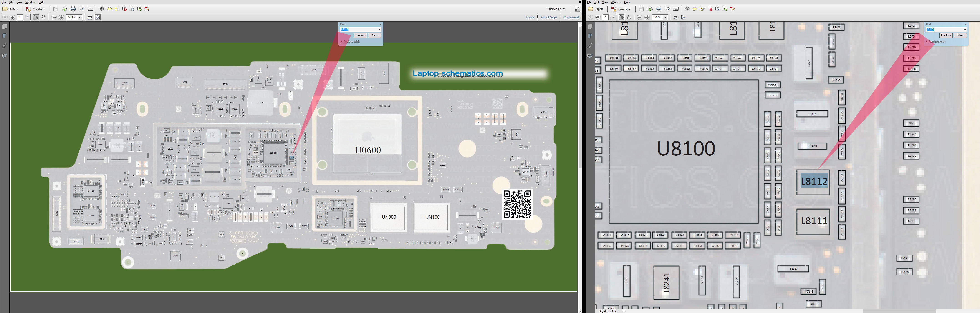Open Bookmarks panel in left window sidebar

point(5,36)
